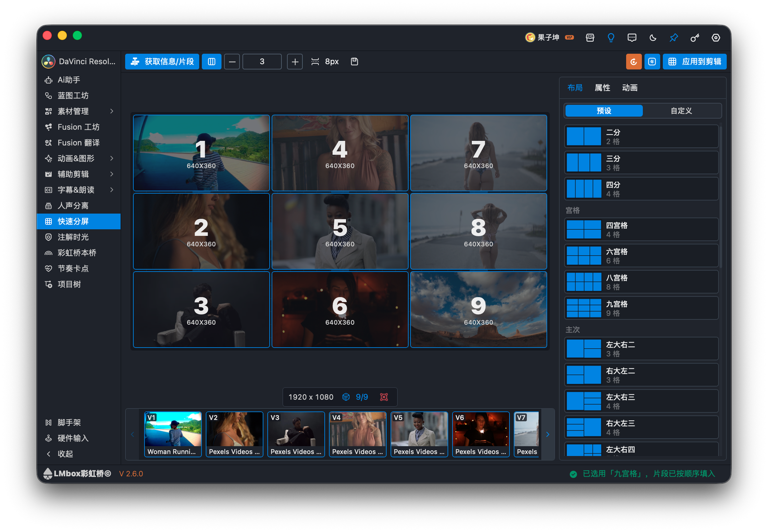Image resolution: width=768 pixels, height=532 pixels.
Task: Click the grid count field showing 3
Action: coord(262,61)
